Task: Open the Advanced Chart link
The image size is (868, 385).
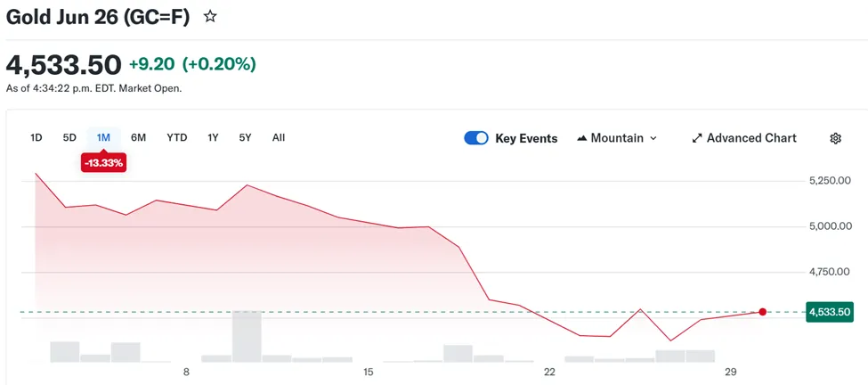Action: pos(751,138)
